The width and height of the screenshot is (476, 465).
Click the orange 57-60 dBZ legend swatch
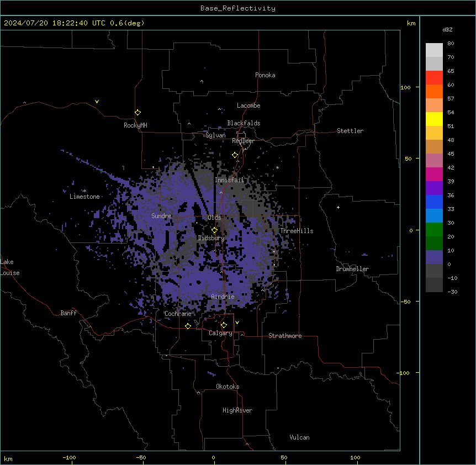click(434, 92)
